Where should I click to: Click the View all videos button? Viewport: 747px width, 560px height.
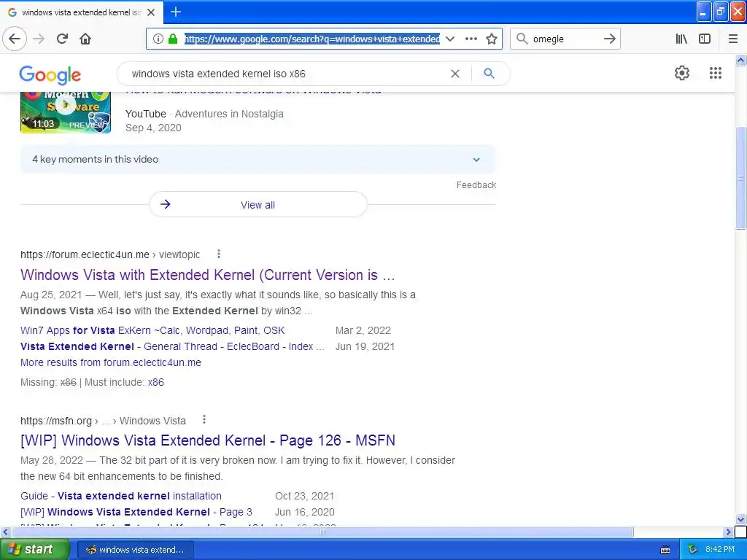pyautogui.click(x=258, y=204)
